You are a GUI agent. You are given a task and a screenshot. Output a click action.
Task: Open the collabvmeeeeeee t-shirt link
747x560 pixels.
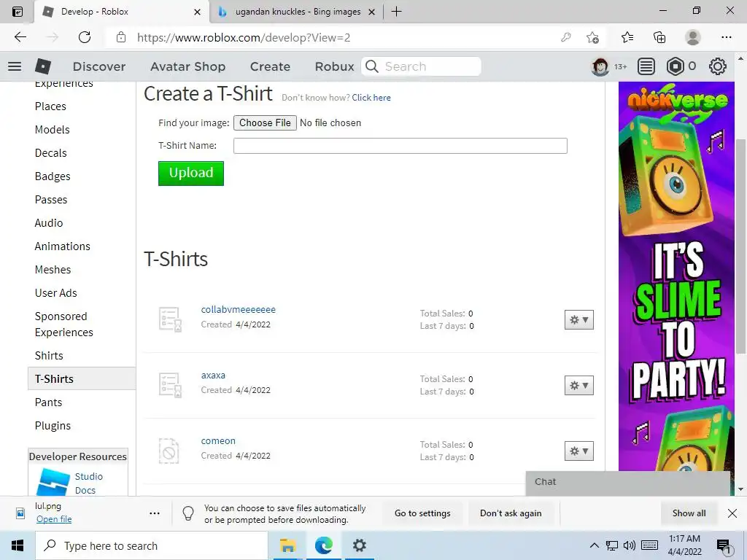coord(239,309)
